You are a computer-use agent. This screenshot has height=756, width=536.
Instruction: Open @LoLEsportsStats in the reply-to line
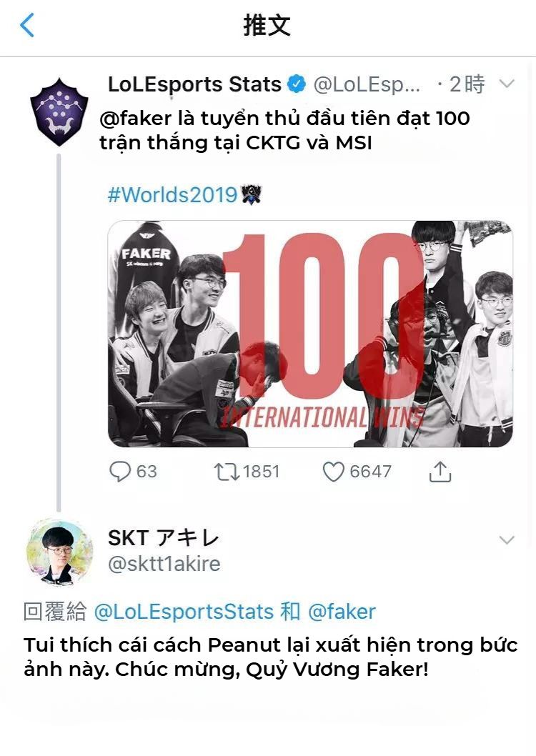pos(184,612)
